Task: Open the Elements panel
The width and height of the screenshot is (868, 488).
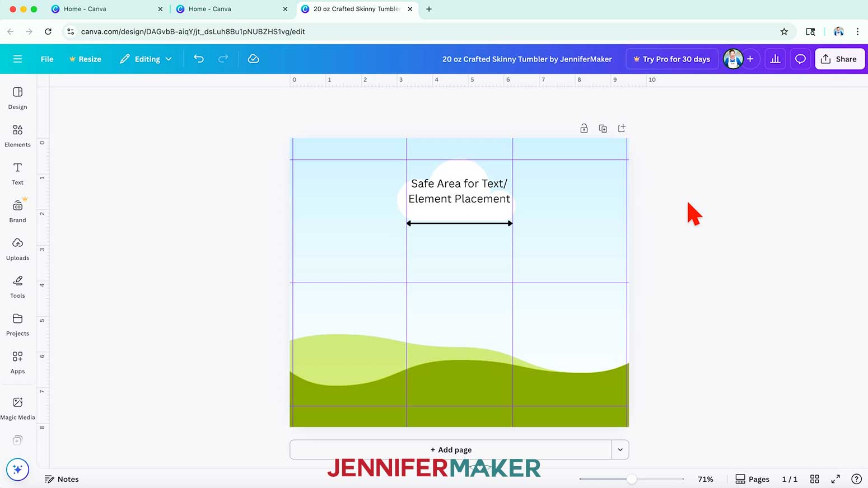Action: point(17,136)
